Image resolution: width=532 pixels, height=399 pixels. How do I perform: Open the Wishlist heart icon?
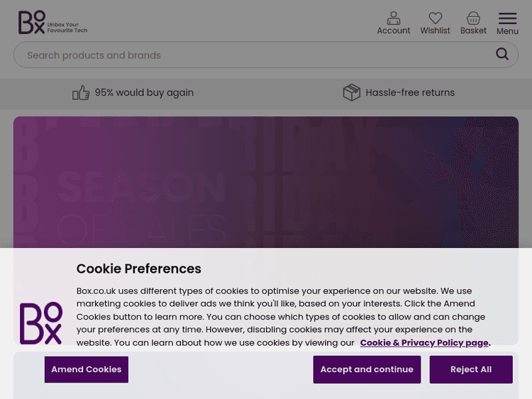[x=436, y=18]
